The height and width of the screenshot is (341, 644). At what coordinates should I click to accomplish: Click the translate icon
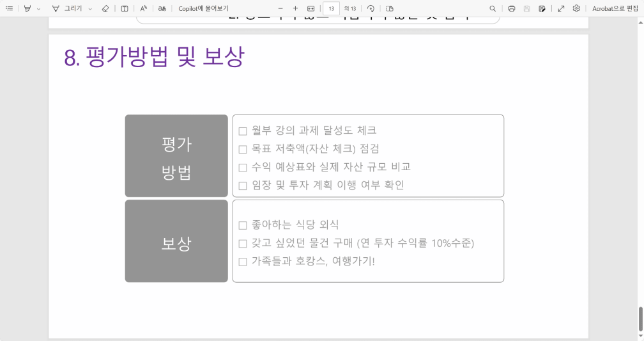click(162, 8)
